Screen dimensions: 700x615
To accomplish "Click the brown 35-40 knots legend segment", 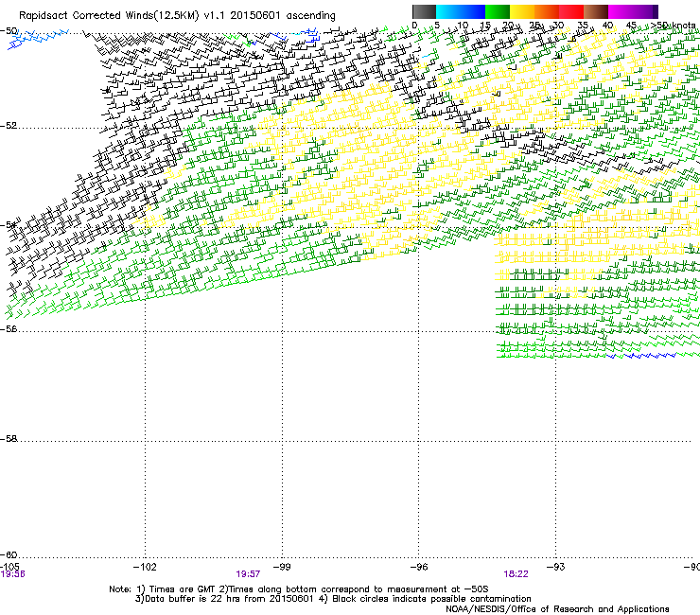I will click(x=596, y=11).
